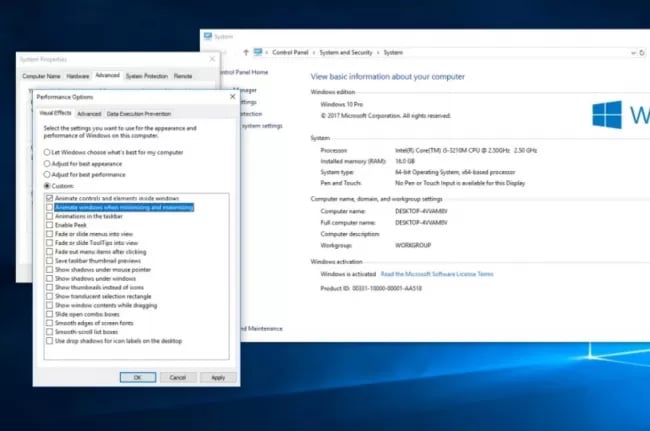Select Adjust for best appearance radio
This screenshot has width=650, height=431.
(47, 163)
